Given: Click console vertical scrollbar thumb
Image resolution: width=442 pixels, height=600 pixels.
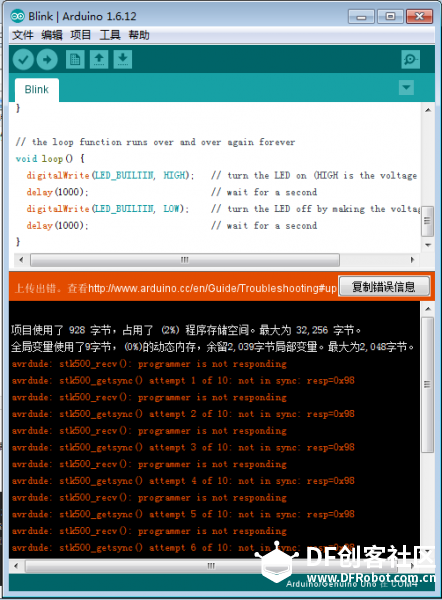Looking at the screenshot, I should click(428, 385).
